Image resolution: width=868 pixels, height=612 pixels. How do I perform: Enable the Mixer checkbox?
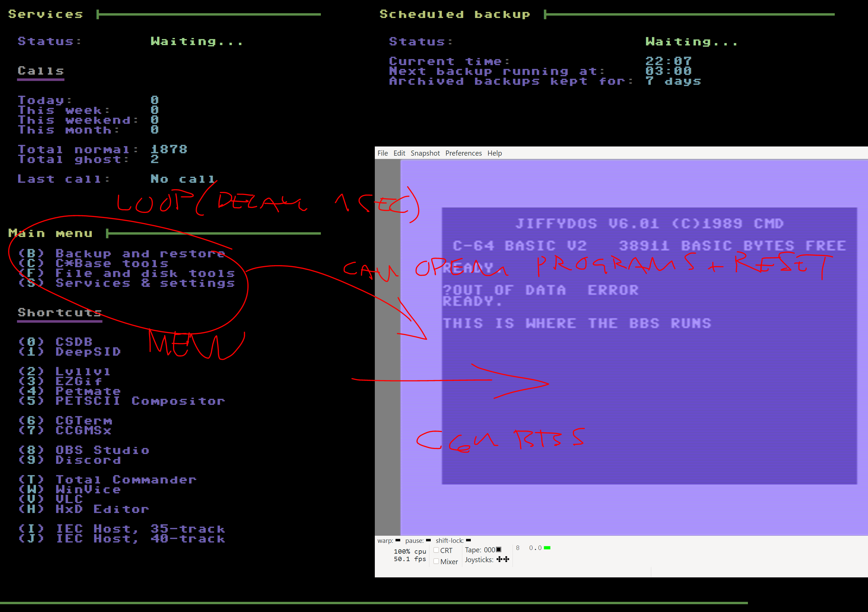pos(436,561)
